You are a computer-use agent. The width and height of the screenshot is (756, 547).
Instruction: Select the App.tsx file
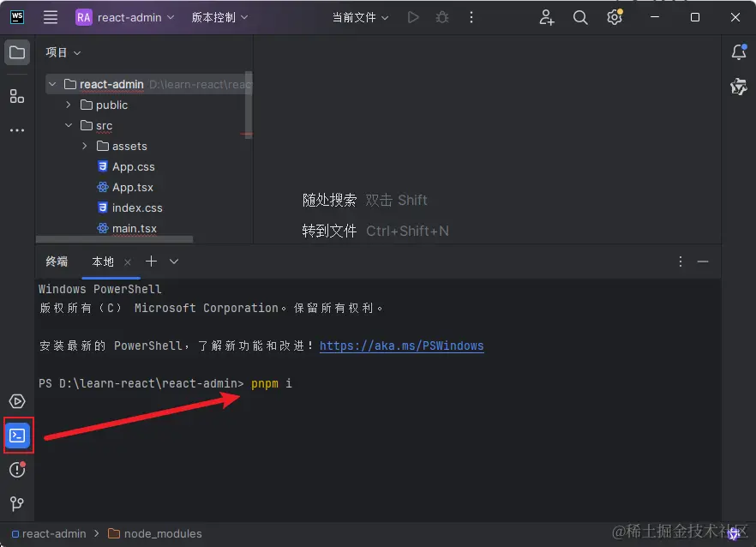point(125,187)
